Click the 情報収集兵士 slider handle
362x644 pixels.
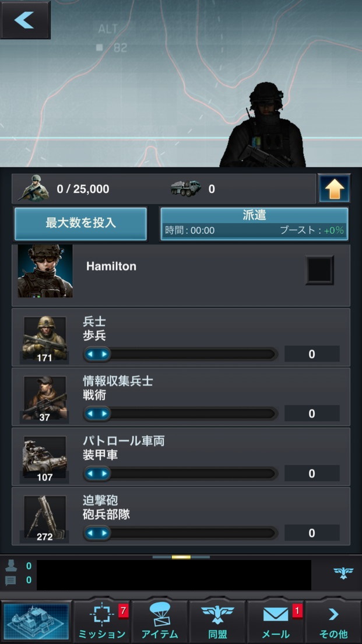[97, 414]
